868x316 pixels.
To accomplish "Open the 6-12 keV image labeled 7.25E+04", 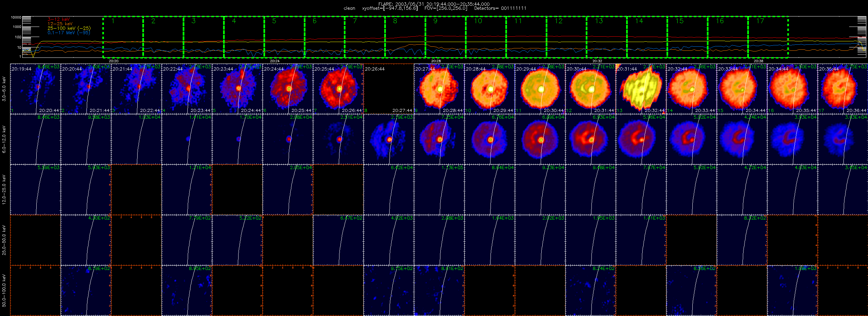I will click(439, 139).
